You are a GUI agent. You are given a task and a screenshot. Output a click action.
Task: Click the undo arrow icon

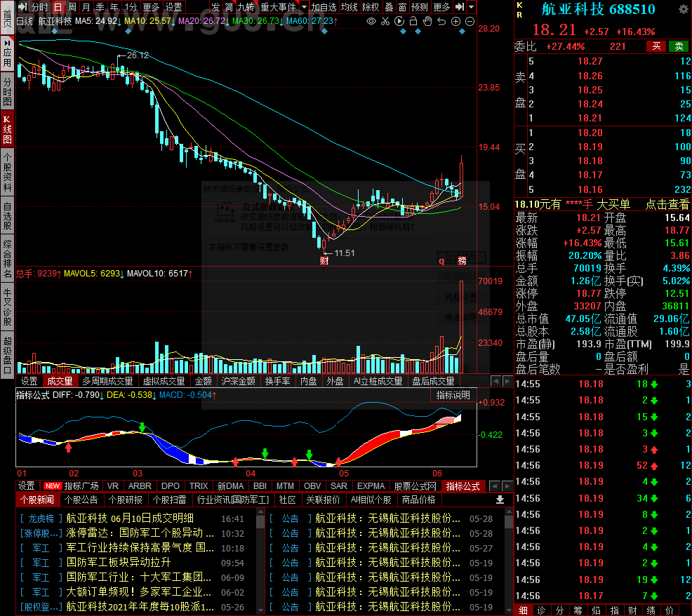point(441,21)
